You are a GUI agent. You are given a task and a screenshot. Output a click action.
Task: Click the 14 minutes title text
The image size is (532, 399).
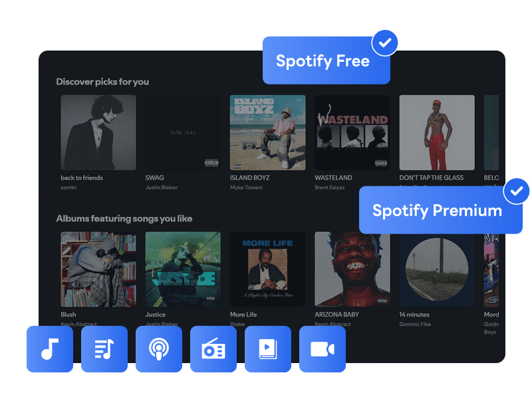click(x=414, y=315)
